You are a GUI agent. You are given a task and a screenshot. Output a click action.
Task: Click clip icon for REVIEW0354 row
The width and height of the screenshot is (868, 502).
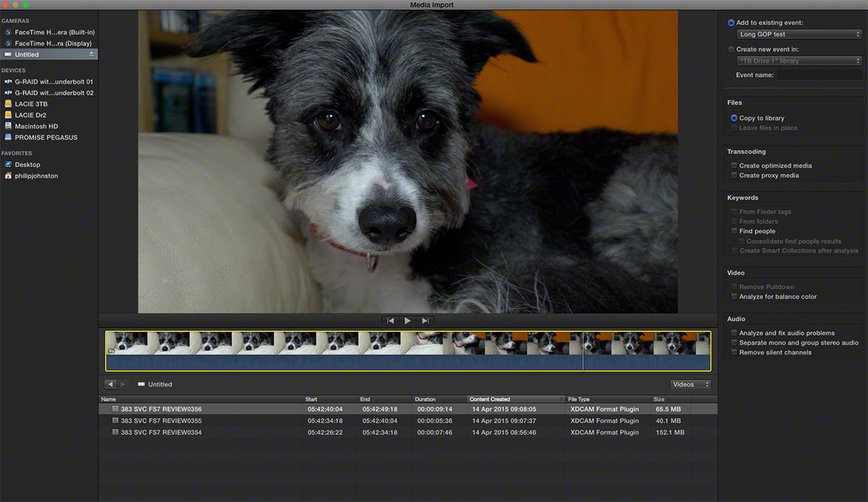(x=115, y=432)
